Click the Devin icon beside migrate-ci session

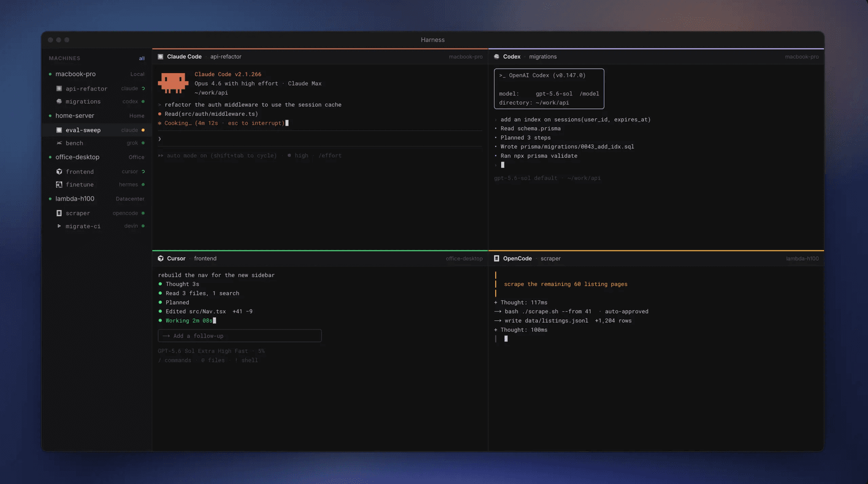pos(59,226)
